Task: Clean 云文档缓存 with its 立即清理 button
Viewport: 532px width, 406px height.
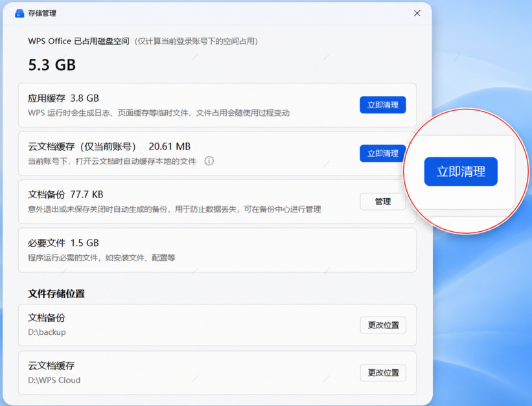Action: [383, 153]
